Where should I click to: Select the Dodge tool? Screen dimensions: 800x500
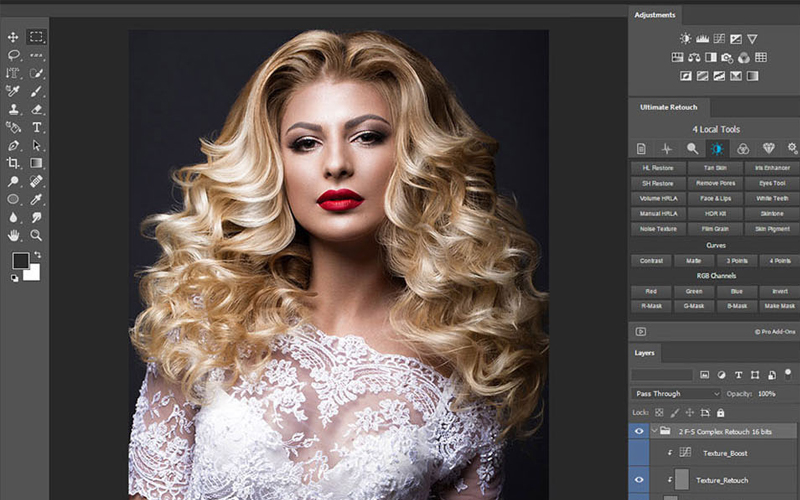[13, 181]
